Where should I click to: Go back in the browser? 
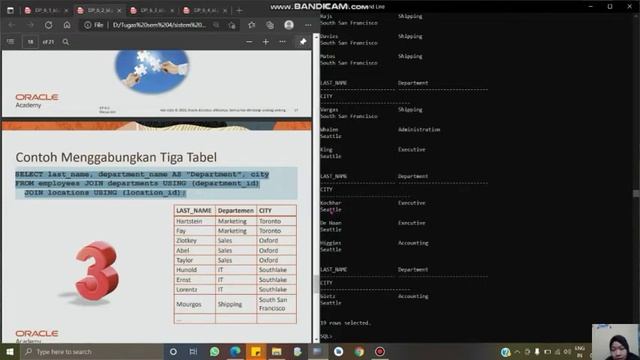coord(12,25)
